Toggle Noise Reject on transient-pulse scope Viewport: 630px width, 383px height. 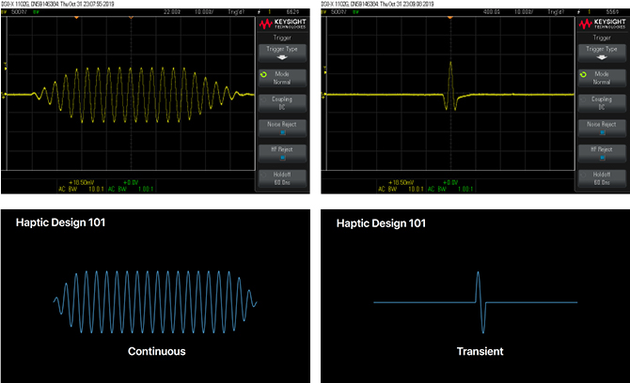602,128
